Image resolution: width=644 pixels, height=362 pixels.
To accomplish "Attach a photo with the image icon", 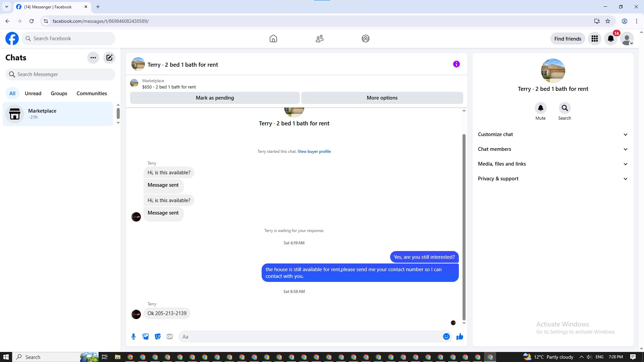I will 146,337.
